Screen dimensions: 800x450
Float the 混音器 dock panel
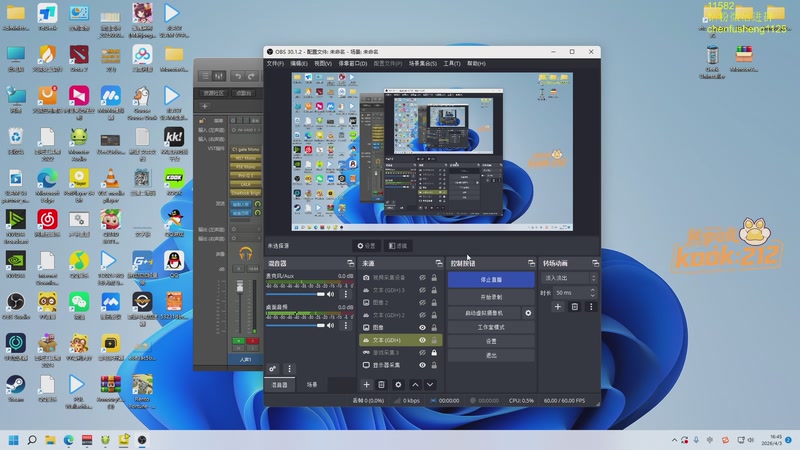(x=351, y=263)
